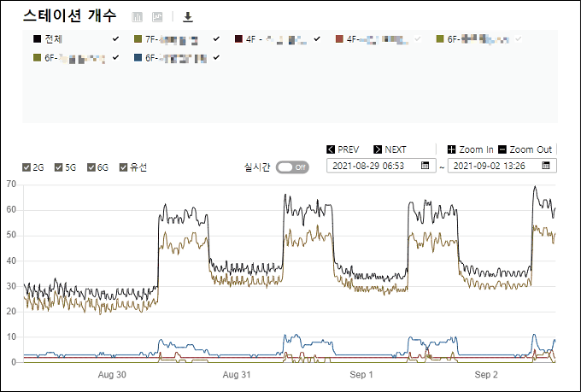Click the Zoom Out minus icon

tap(502, 149)
